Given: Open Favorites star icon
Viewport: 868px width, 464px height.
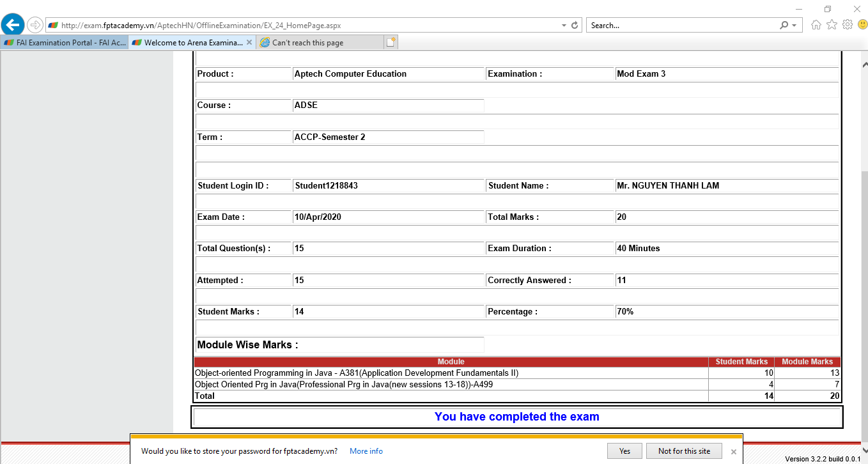Looking at the screenshot, I should tap(832, 25).
